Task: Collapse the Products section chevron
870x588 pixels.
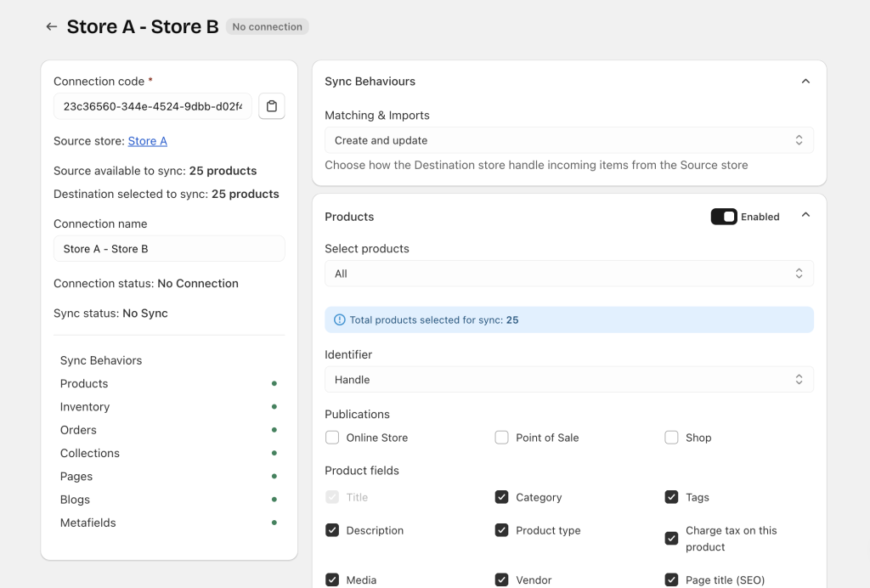Action: (805, 217)
